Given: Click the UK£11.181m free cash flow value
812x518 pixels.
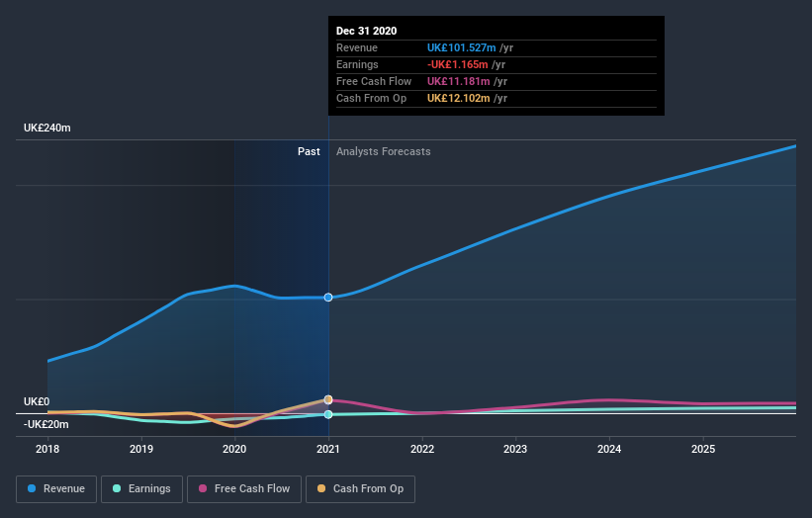Looking at the screenshot, I should [458, 81].
